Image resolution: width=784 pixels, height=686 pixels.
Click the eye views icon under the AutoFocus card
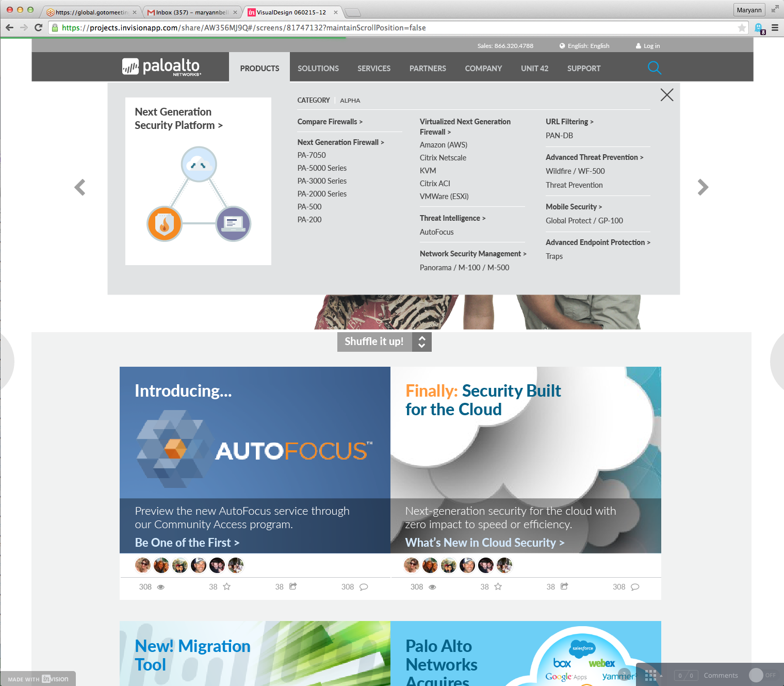161,586
